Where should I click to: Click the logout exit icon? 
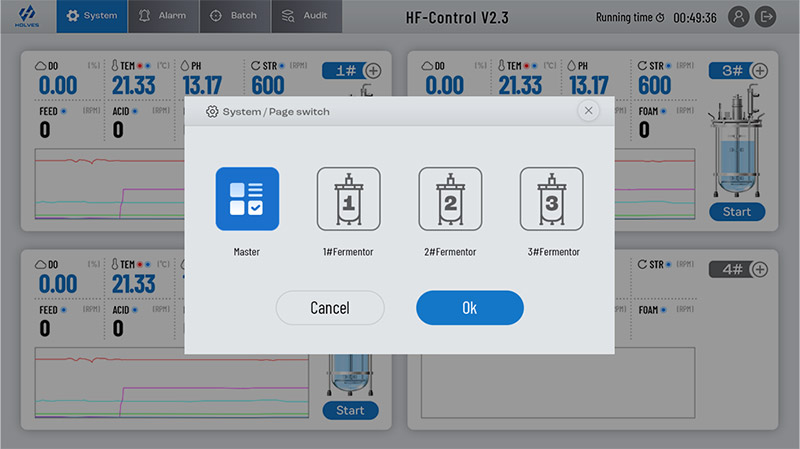click(x=767, y=17)
